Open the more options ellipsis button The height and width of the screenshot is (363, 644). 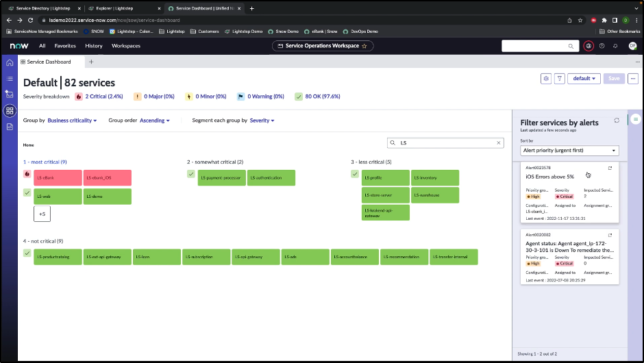coord(633,79)
